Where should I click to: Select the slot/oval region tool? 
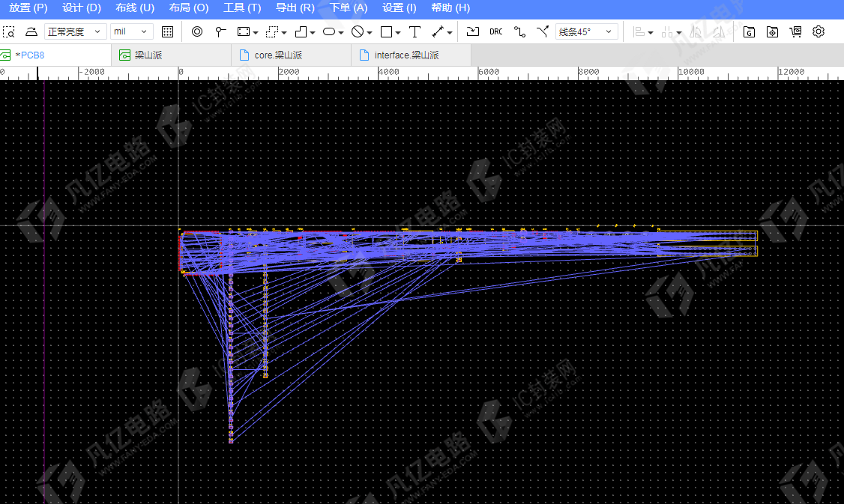point(329,31)
